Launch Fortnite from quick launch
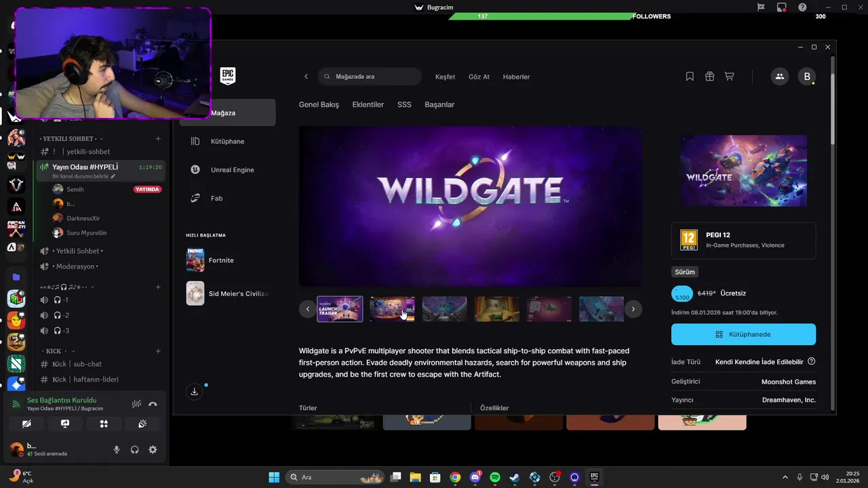 coord(228,260)
